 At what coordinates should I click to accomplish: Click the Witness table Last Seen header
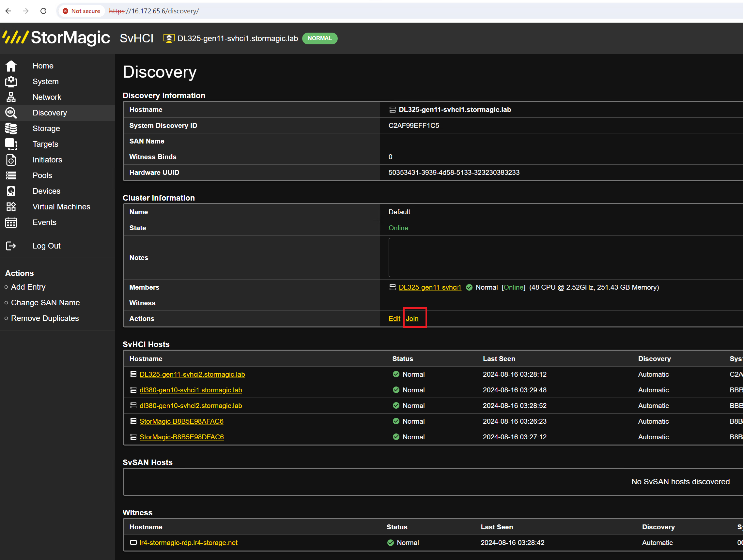tap(497, 527)
